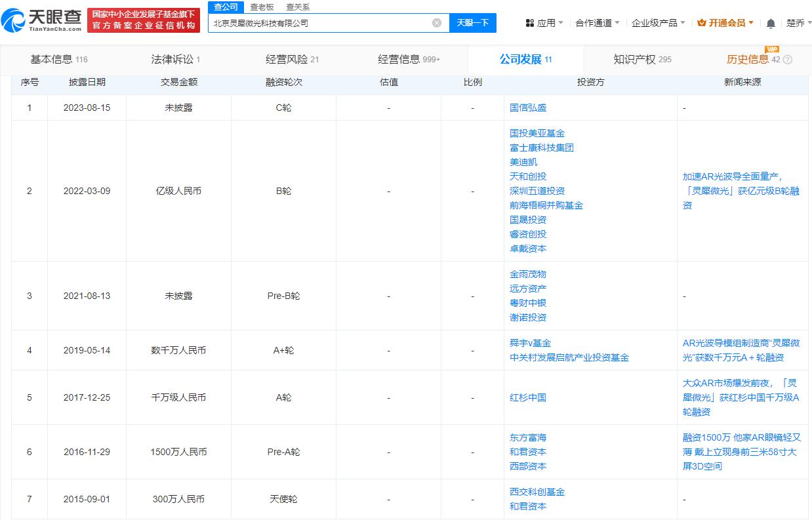
Task: Click the 300万人民币 amount cell
Action: (178, 499)
